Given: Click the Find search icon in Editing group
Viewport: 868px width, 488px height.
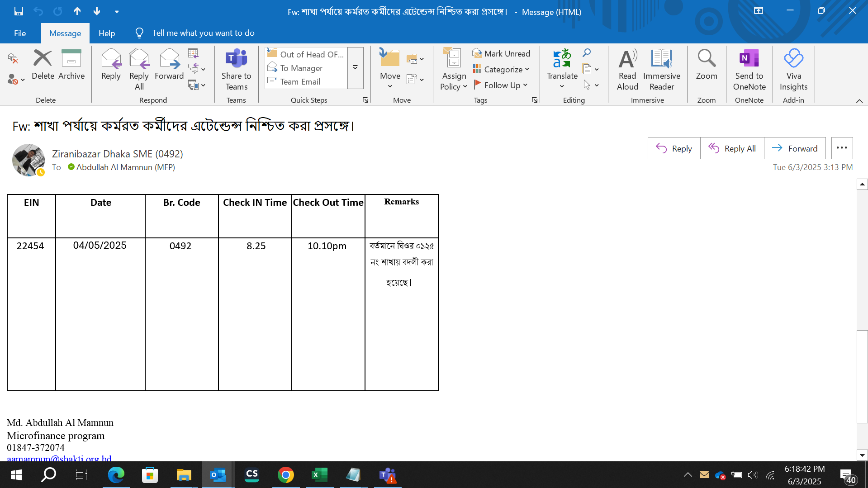Looking at the screenshot, I should [x=587, y=53].
